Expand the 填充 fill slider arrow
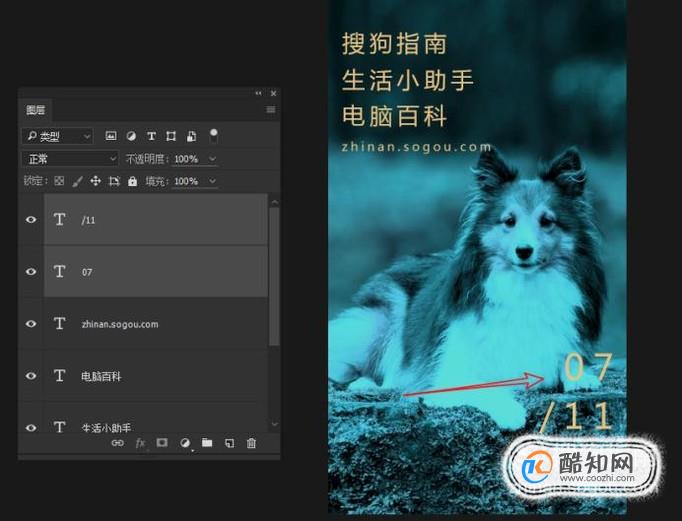Screen dimensions: 682x521 point(212,180)
